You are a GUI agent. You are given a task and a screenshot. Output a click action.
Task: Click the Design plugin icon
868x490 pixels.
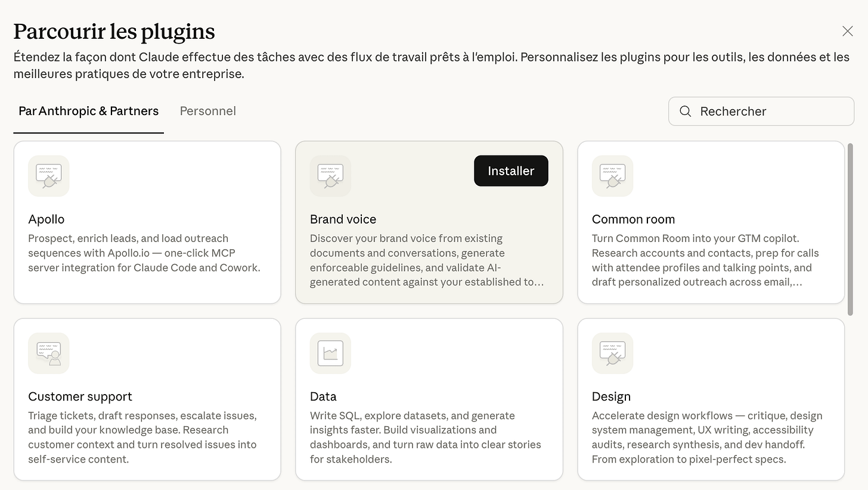(612, 353)
